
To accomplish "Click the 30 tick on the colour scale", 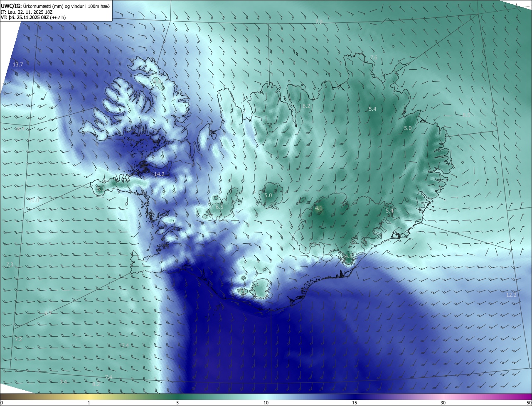I will pyautogui.click(x=443, y=403).
